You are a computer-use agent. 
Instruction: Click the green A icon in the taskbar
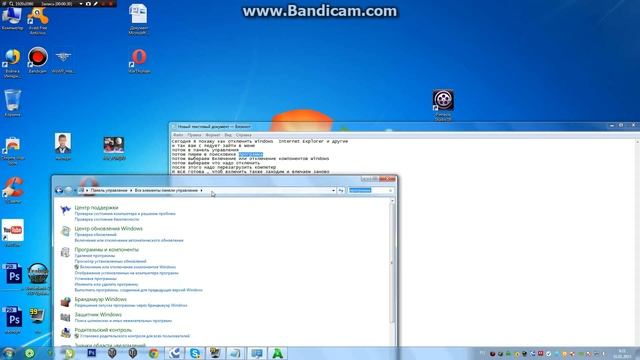point(278,353)
